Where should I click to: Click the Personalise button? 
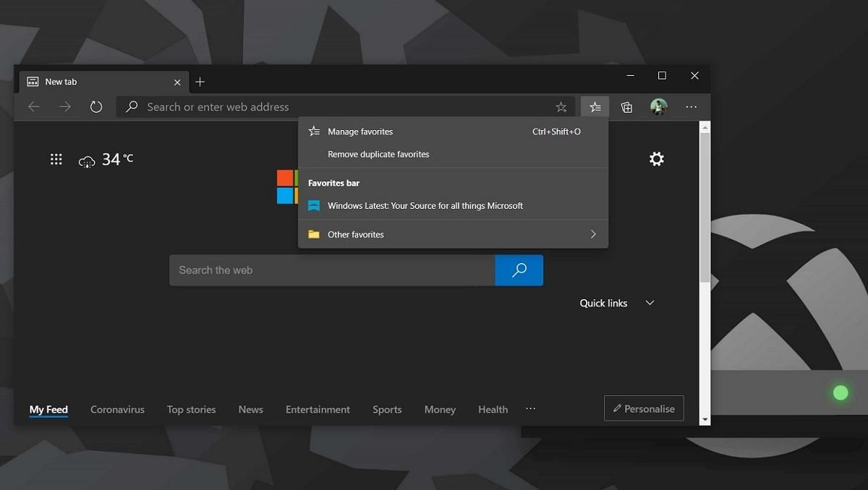[643, 408]
